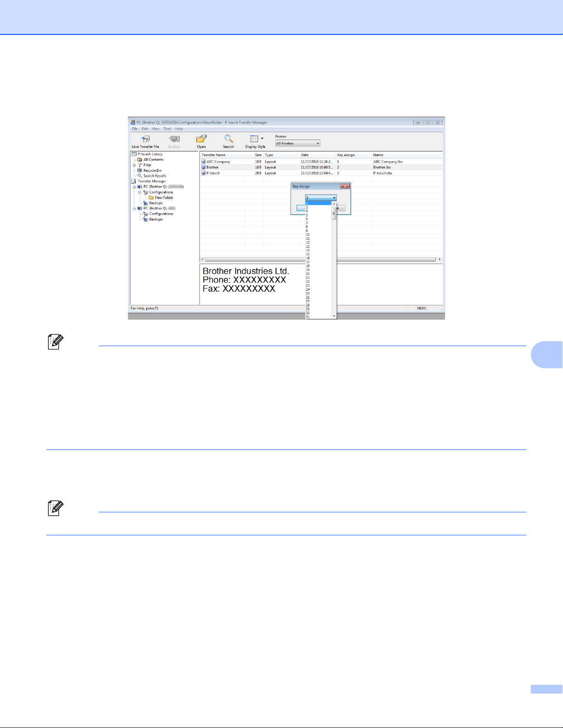This screenshot has height=728, width=563.
Task: Open the Help menu
Action: coord(179,129)
